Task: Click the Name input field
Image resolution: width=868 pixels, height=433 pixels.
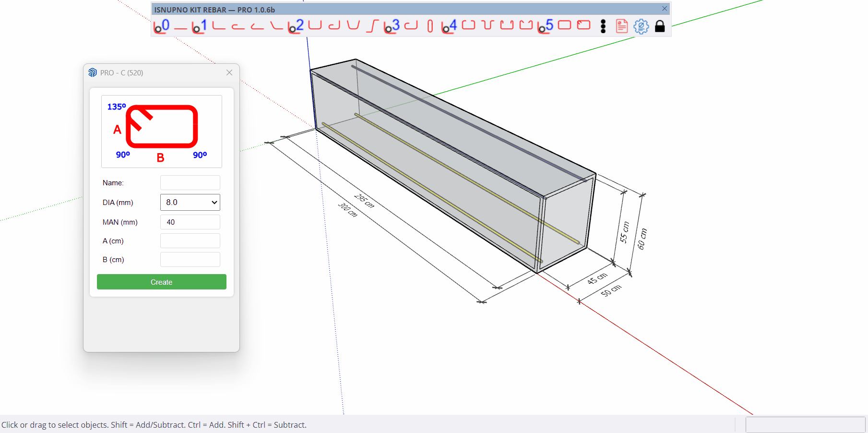Action: 190,183
